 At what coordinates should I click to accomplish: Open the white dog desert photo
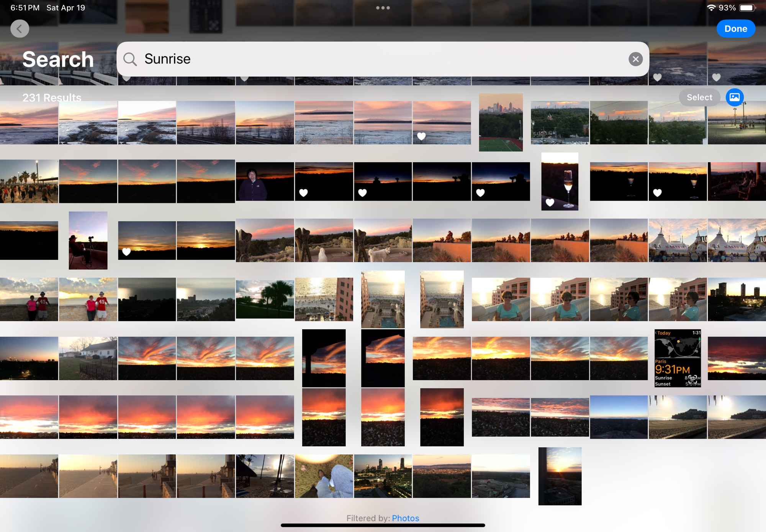tap(383, 240)
